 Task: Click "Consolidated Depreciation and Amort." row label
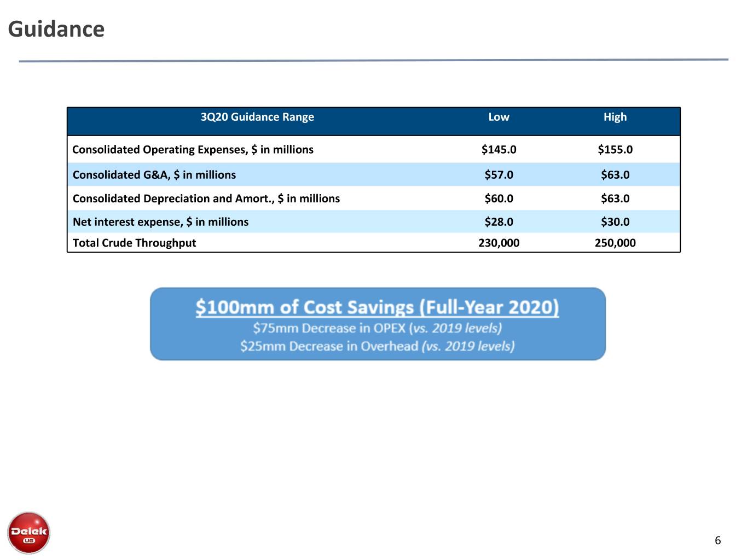(x=206, y=199)
